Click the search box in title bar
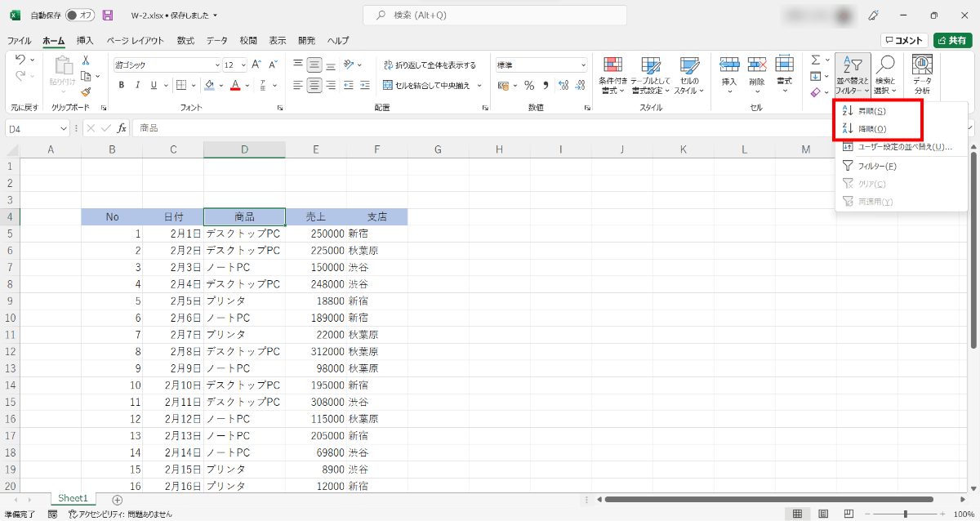This screenshot has width=980, height=521. pos(490,16)
